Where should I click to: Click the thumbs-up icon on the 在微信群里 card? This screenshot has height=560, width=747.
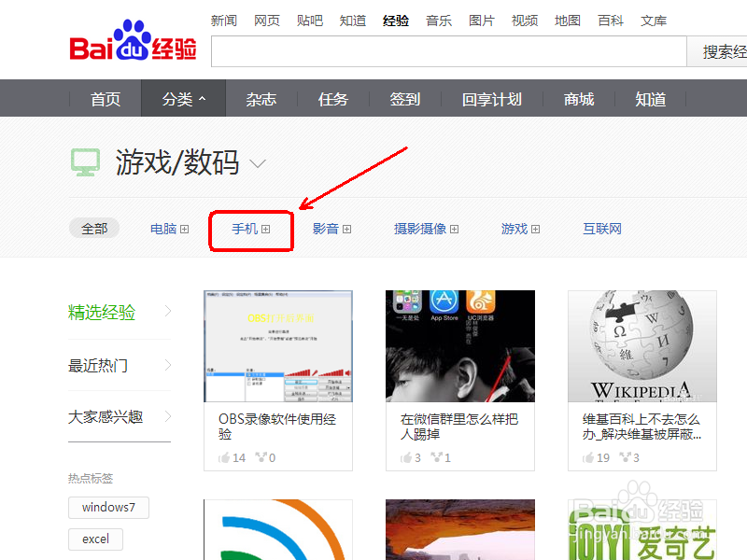click(x=406, y=458)
